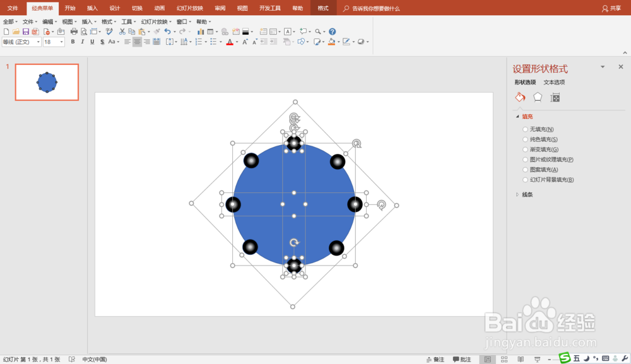Open the blue help question mark
Viewport: 631px width, 364px height.
[332, 32]
